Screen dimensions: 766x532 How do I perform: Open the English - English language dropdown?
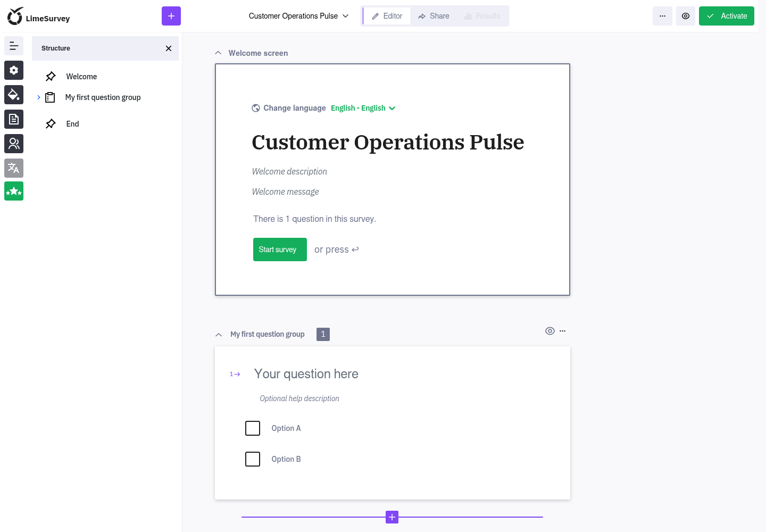click(363, 108)
